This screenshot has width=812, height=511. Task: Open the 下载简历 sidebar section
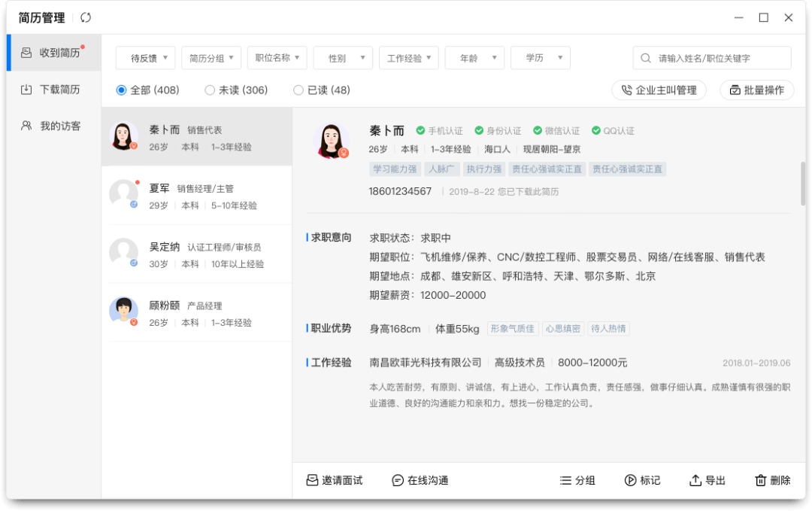click(x=54, y=90)
